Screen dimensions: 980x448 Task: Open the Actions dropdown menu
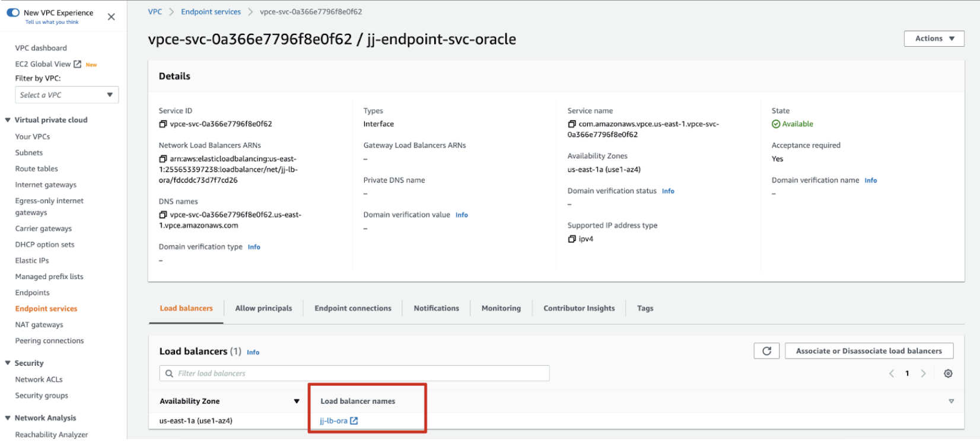click(934, 39)
